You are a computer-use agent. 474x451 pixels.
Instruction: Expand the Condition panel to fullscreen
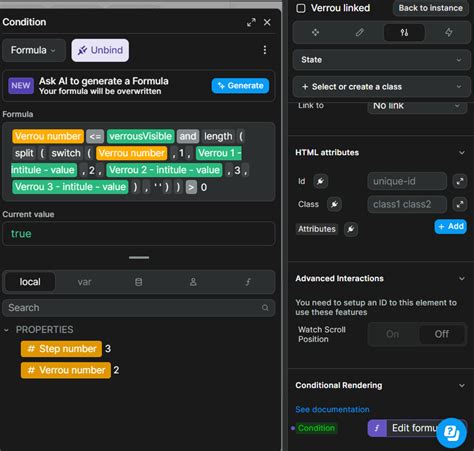pyautogui.click(x=251, y=22)
